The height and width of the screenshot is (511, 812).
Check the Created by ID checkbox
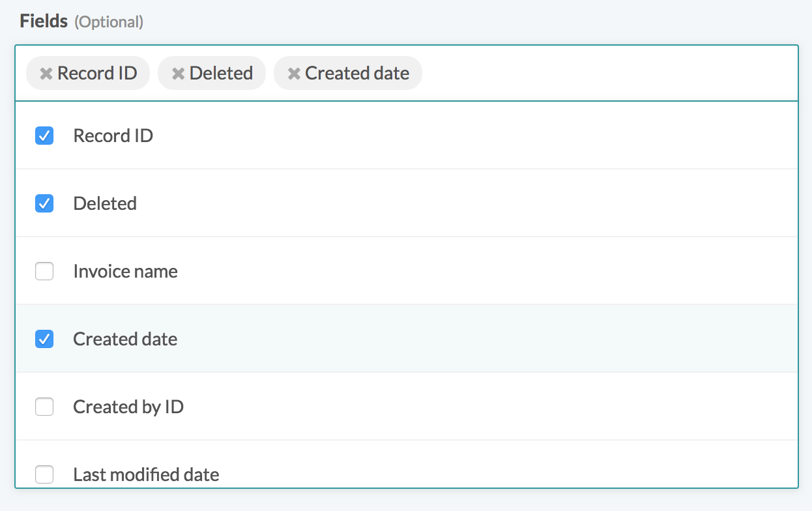coord(44,407)
